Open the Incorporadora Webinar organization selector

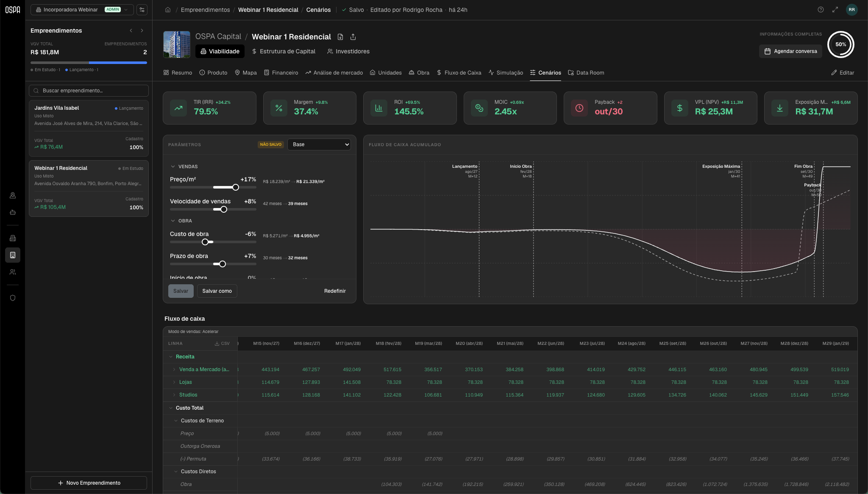click(82, 10)
